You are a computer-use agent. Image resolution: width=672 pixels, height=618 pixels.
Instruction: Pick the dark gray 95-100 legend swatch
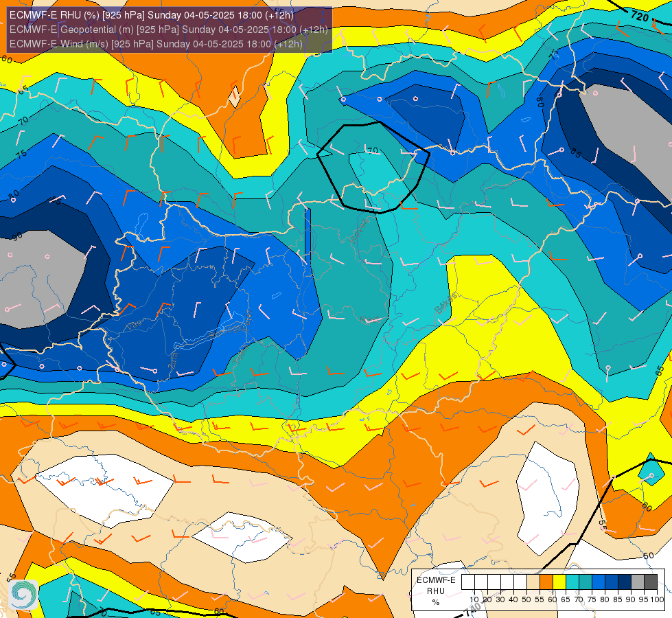[x=651, y=582]
